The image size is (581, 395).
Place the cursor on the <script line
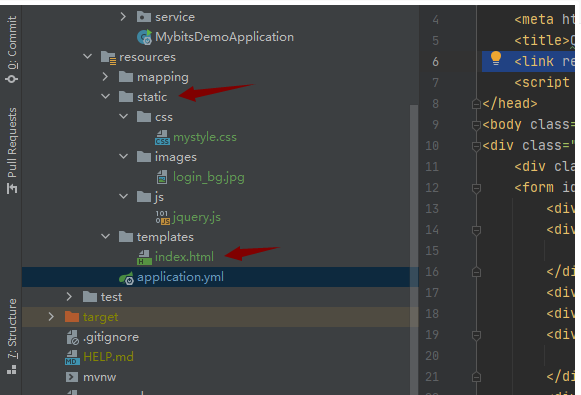[542, 82]
